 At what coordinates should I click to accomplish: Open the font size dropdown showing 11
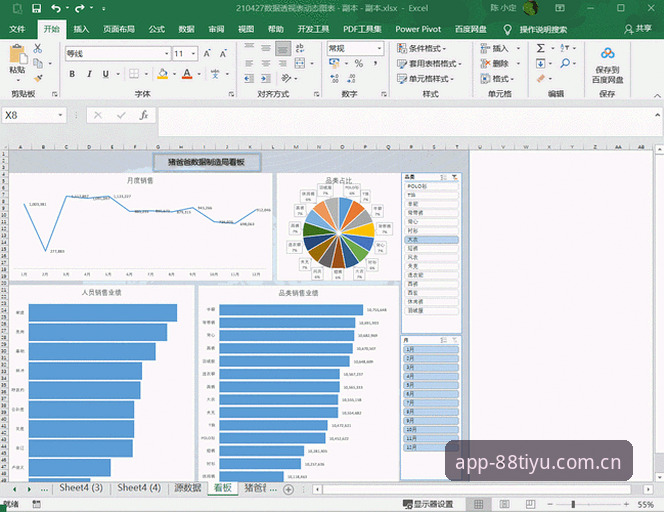pyautogui.click(x=193, y=53)
